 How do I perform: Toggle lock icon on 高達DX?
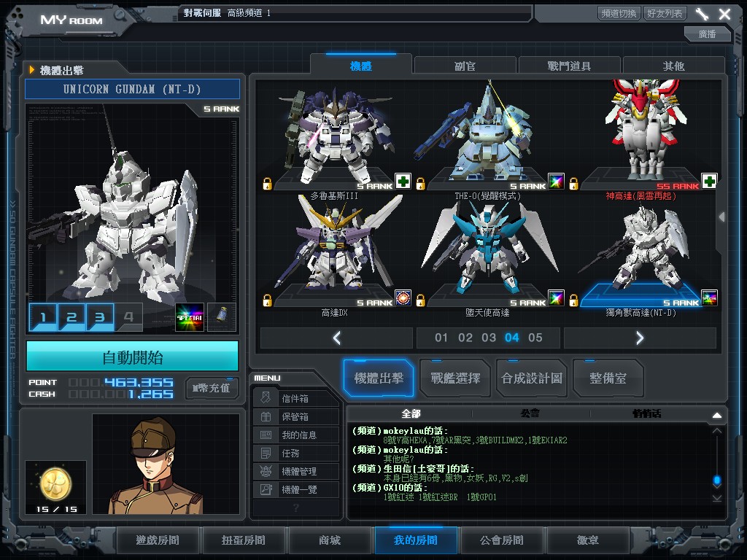pos(267,300)
